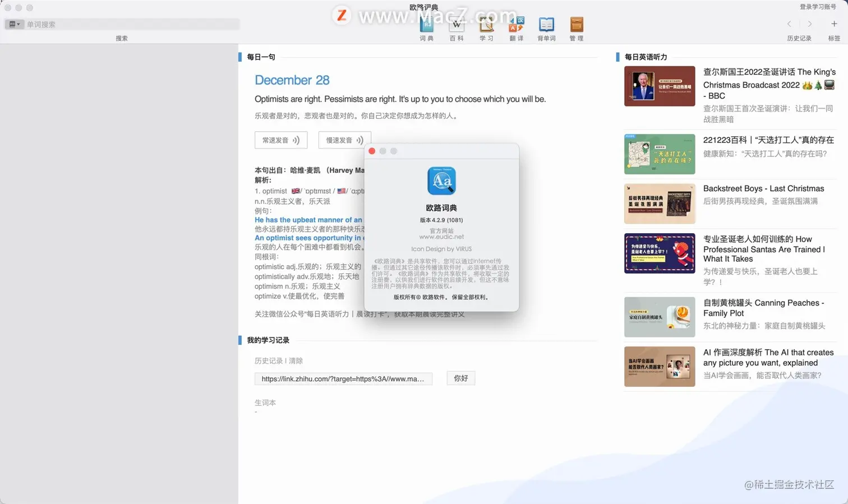This screenshot has width=848, height=504.
Task: Open Canning Peaches article thumbnail
Action: pyautogui.click(x=660, y=317)
